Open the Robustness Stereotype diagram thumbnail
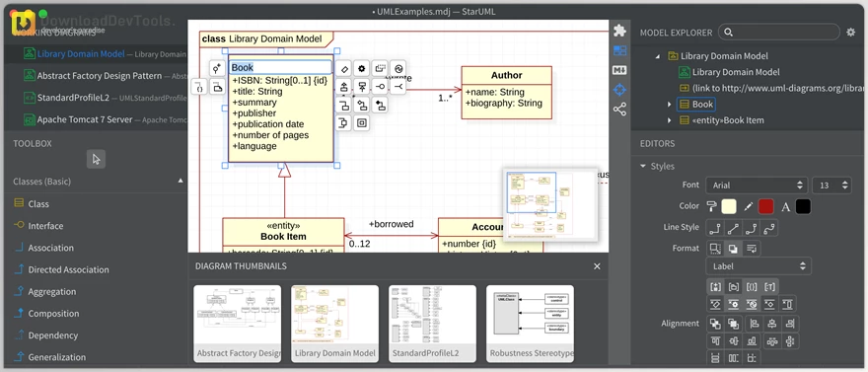Screen dimensions: 868x372 point(530,324)
